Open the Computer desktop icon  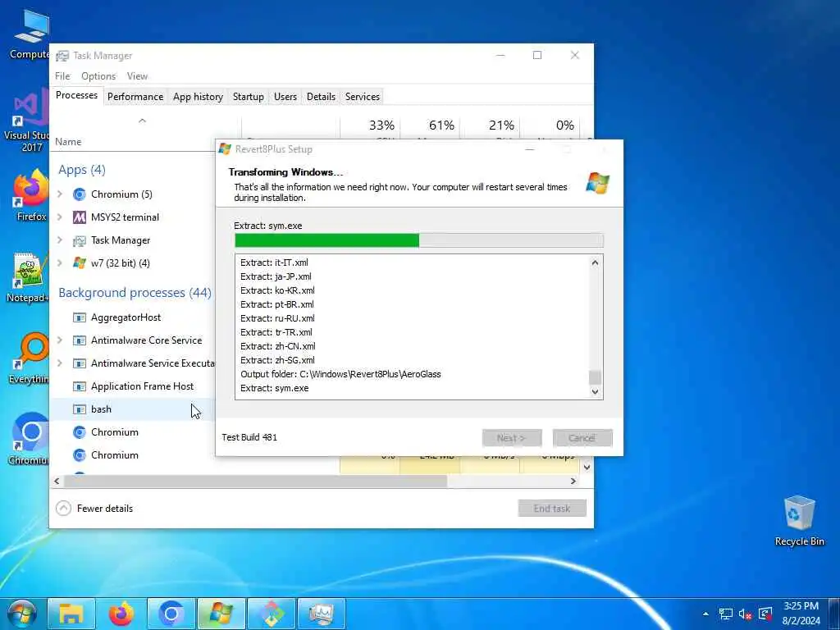(30, 35)
